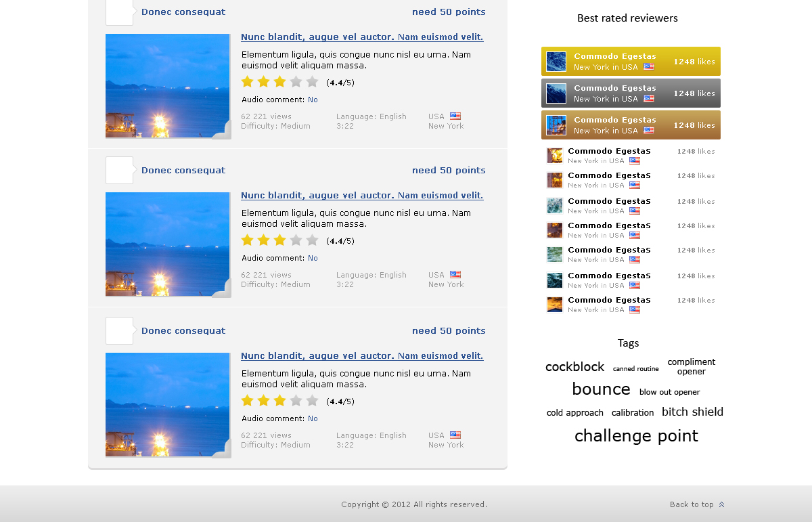Click the last small reviewer avatar above Tags

pyautogui.click(x=555, y=305)
